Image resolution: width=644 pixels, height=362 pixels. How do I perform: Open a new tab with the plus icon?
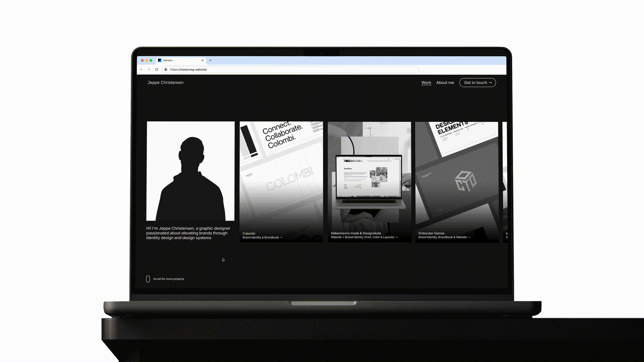coord(210,60)
